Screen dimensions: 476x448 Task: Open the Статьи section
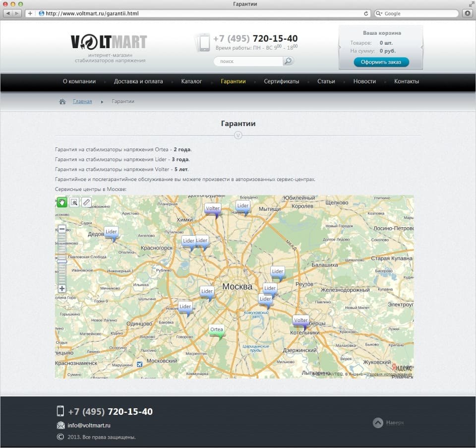coord(326,81)
